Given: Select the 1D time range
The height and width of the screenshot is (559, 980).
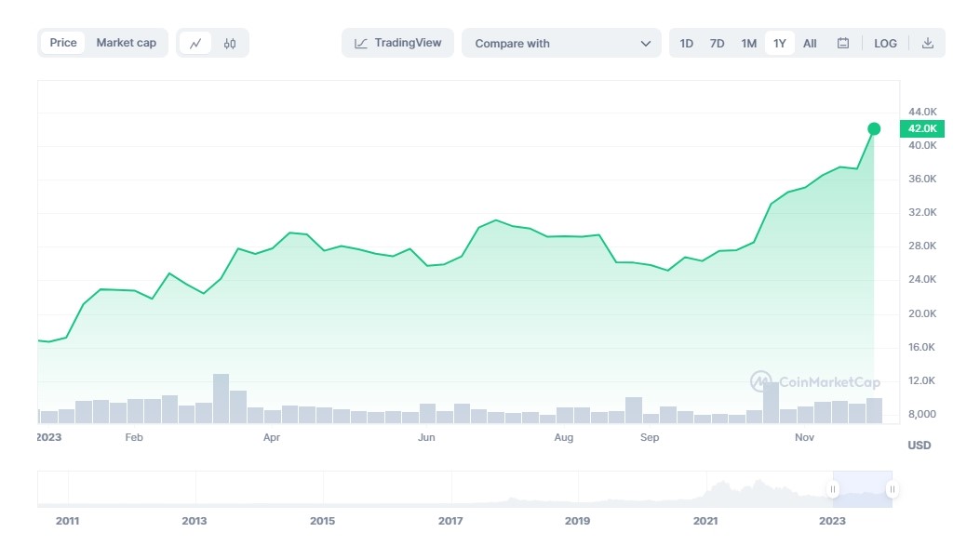Looking at the screenshot, I should pos(686,43).
